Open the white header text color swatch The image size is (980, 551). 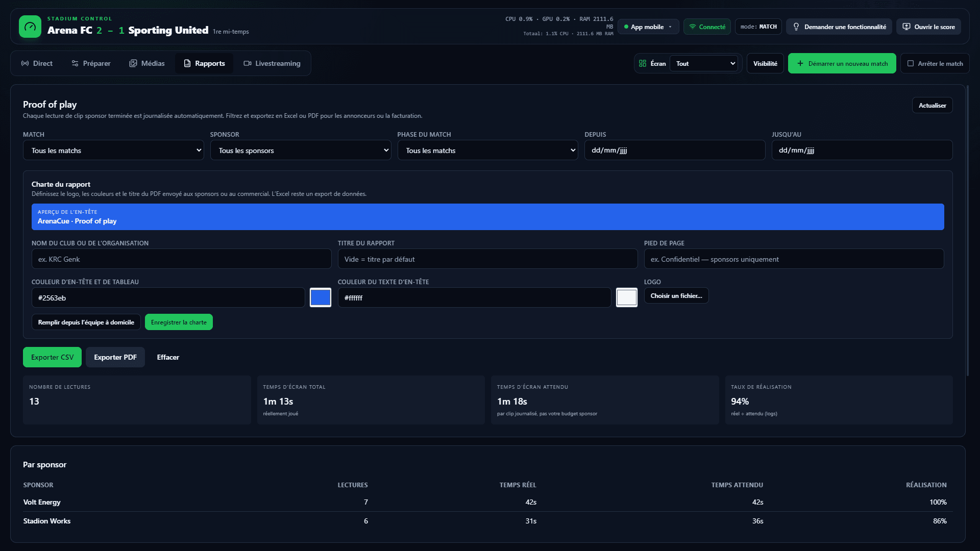pos(627,297)
